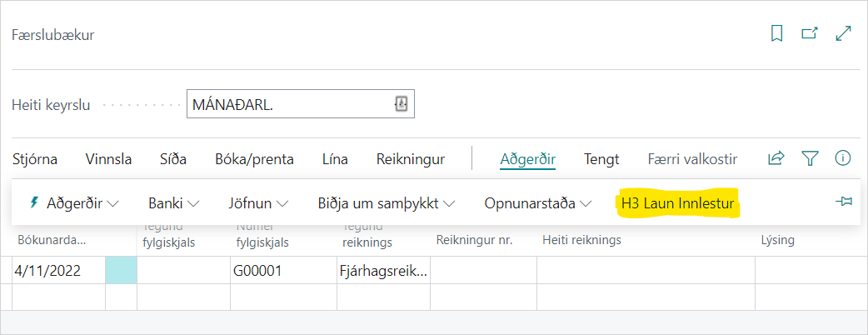Open the page in a new window
The image size is (868, 335).
click(809, 34)
